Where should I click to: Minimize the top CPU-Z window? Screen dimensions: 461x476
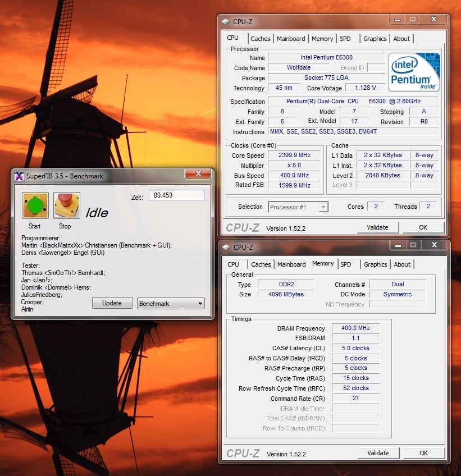397,20
